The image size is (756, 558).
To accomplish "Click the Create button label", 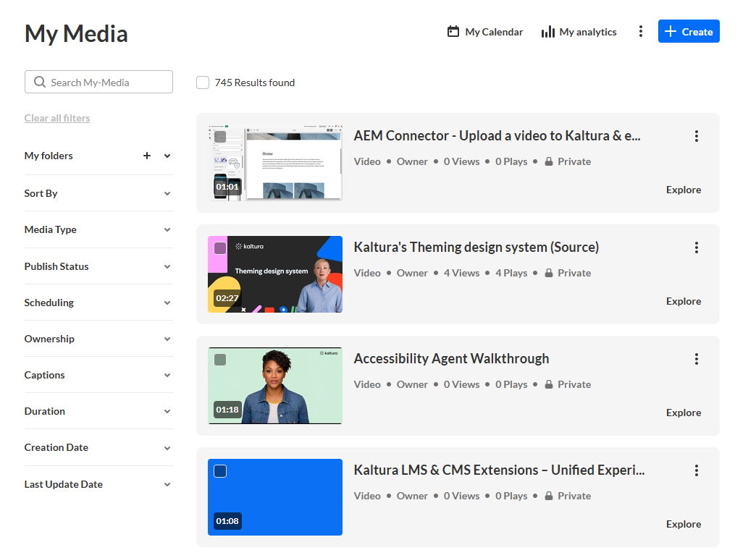I will click(x=697, y=32).
